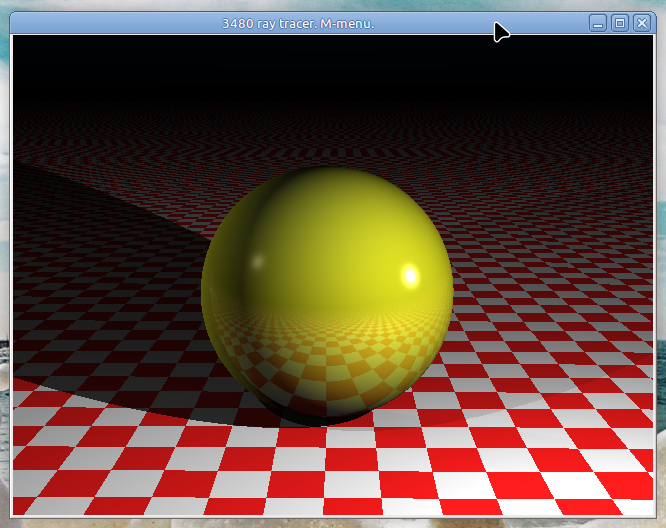The width and height of the screenshot is (666, 528).
Task: Click the '3480 ray tracer. M-menu.' title text
Action: tap(298, 23)
